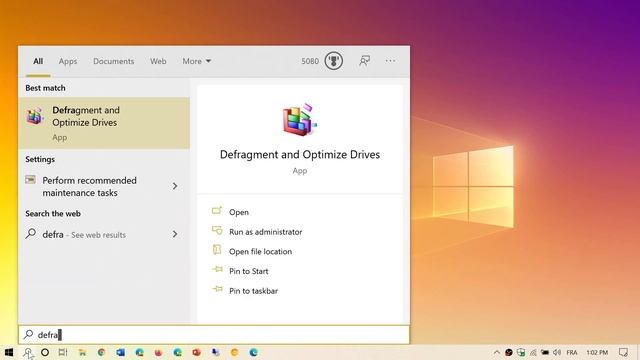Expand the More filter dropdown
Viewport: 640px width, 360px height.
[197, 61]
